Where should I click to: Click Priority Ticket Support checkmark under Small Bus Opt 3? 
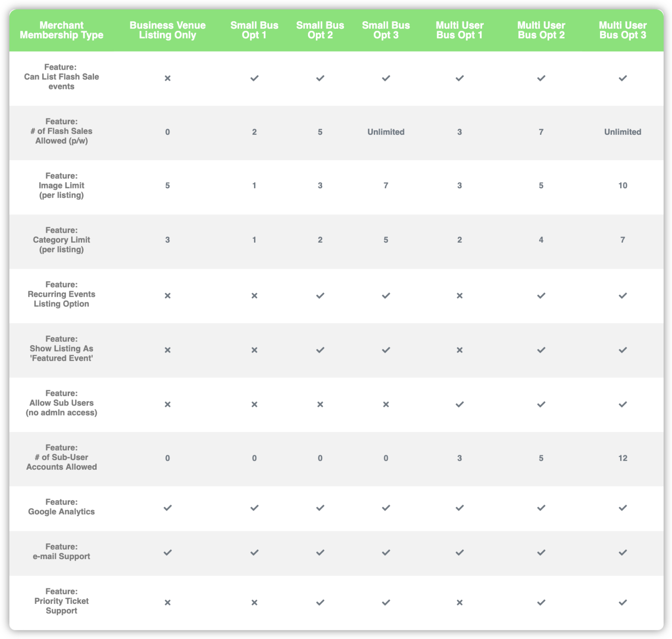(x=386, y=603)
